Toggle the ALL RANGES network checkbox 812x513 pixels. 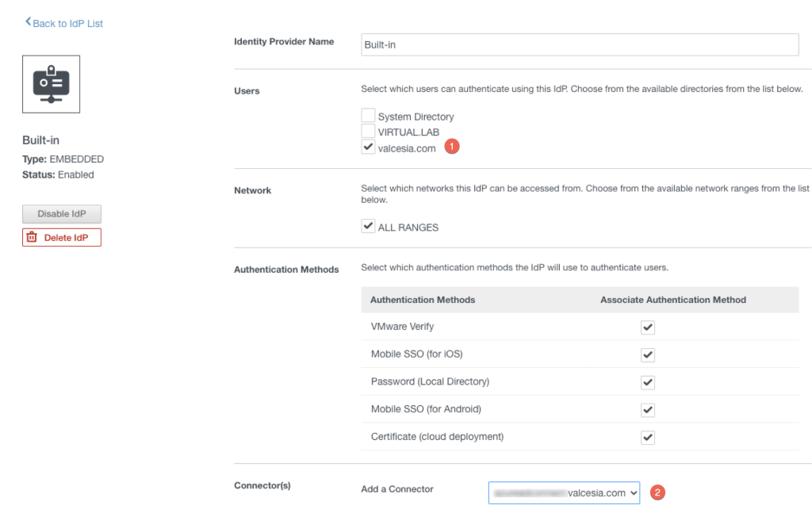[x=368, y=227]
